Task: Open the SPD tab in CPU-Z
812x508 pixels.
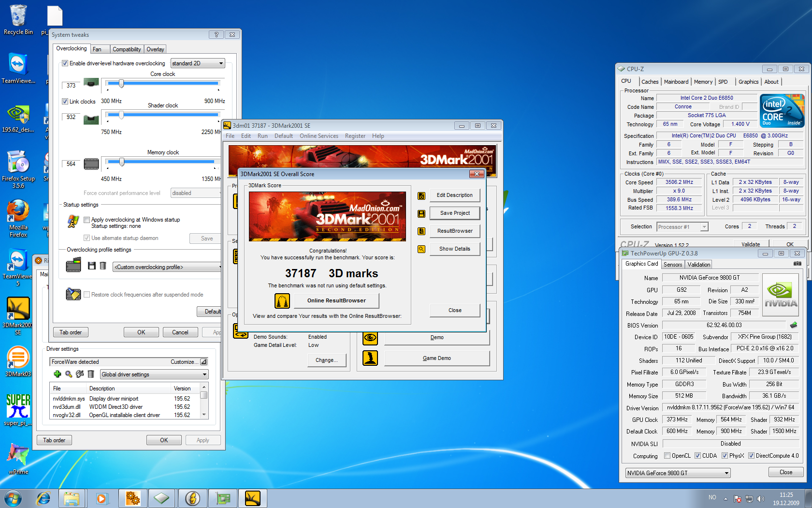Action: pyautogui.click(x=723, y=82)
